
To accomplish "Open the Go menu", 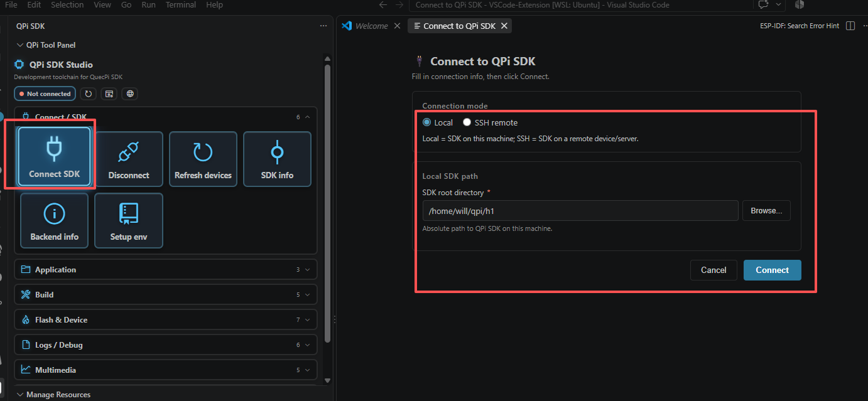I will [x=126, y=4].
